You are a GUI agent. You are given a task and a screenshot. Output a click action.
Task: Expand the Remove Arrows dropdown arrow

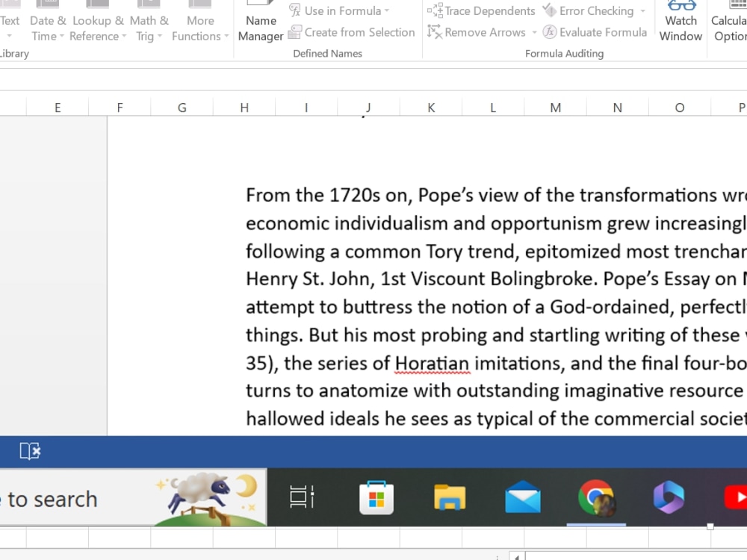[534, 32]
